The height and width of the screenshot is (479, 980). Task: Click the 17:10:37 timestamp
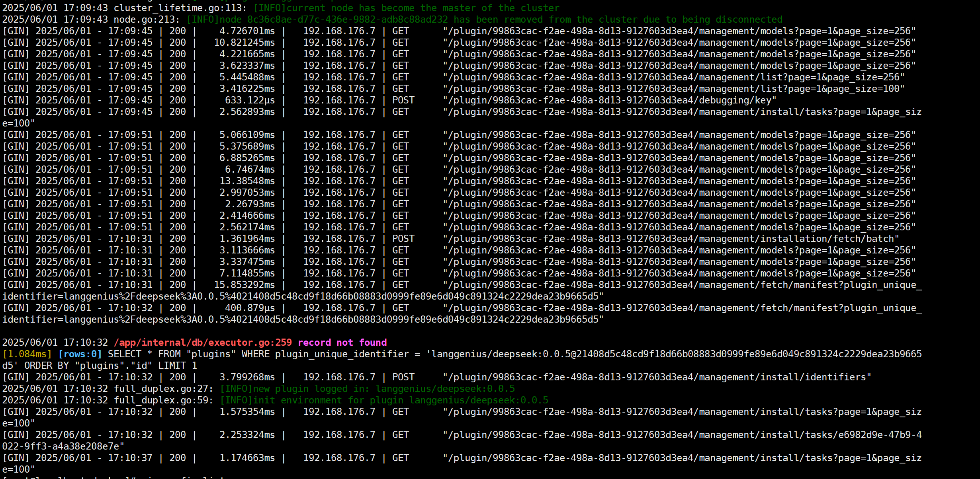[130, 458]
